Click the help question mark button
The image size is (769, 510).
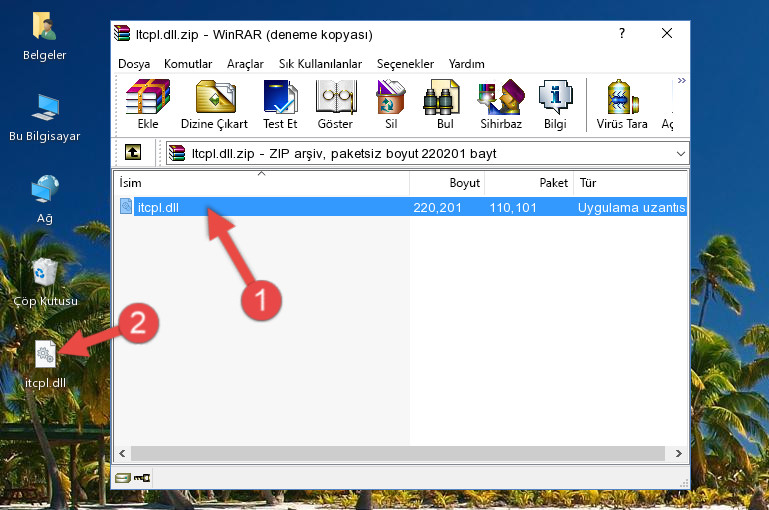pyautogui.click(x=622, y=33)
